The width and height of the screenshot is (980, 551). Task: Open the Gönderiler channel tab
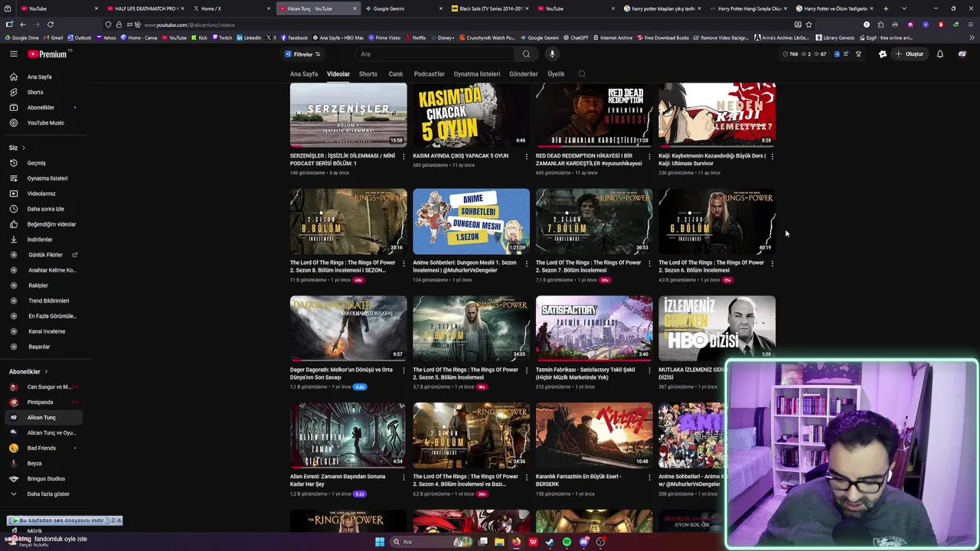tap(524, 74)
